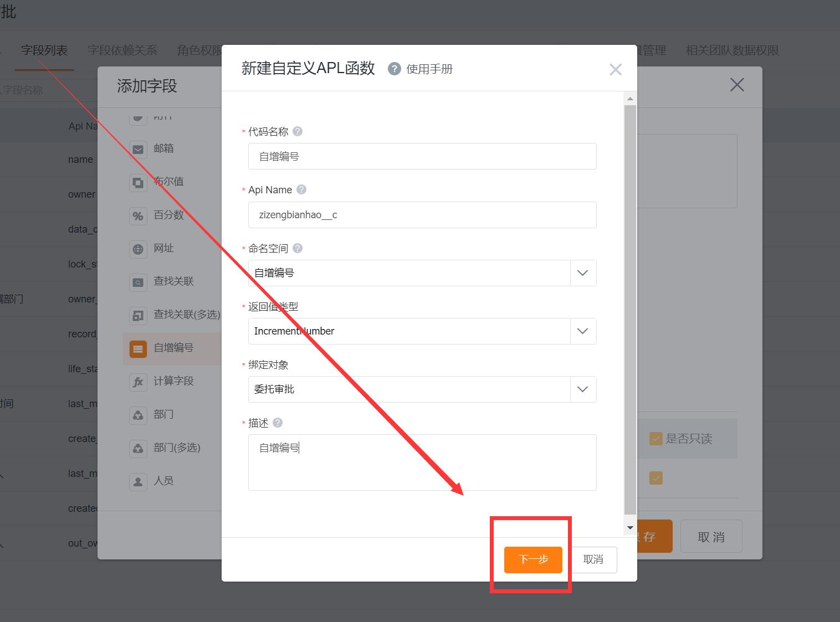Click the 描述 help icon

click(x=278, y=423)
